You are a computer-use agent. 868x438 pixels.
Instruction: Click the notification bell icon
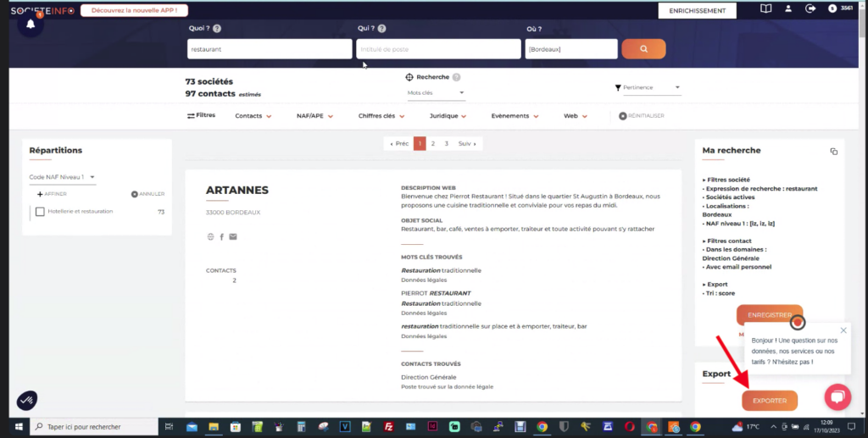point(31,24)
